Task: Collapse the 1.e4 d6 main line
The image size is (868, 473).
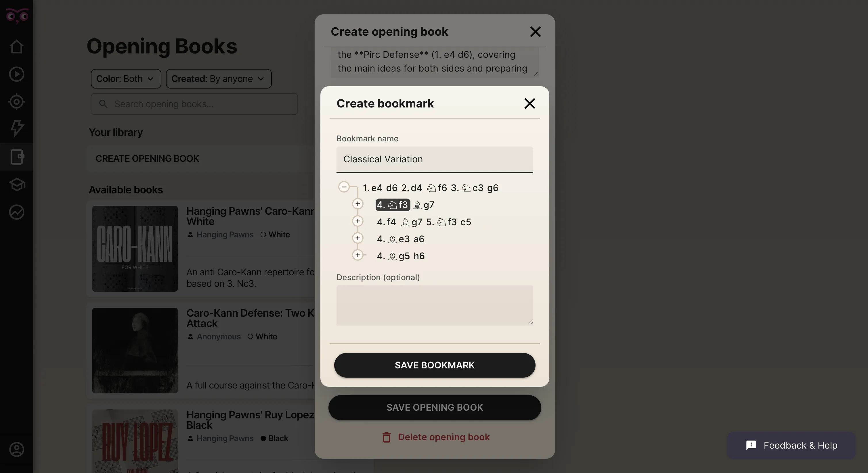Action: point(344,187)
